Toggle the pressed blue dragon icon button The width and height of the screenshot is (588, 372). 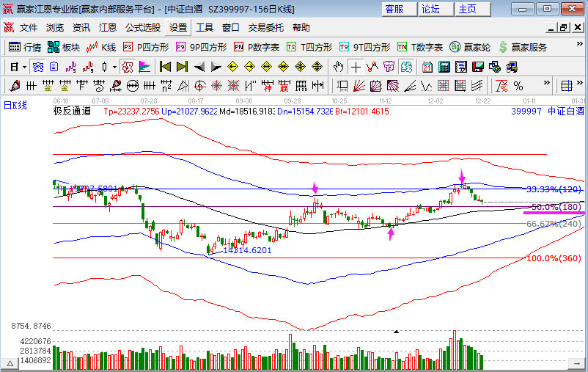[38, 68]
